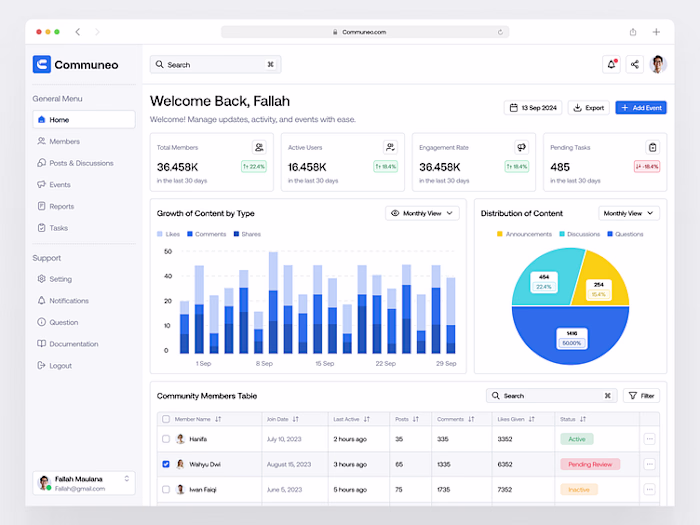
Task: Open Home in sidebar
Action: pos(84,120)
